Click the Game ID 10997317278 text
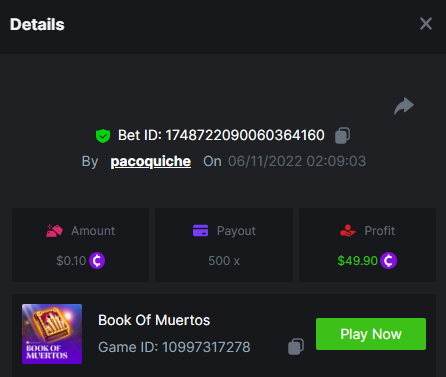 [174, 347]
